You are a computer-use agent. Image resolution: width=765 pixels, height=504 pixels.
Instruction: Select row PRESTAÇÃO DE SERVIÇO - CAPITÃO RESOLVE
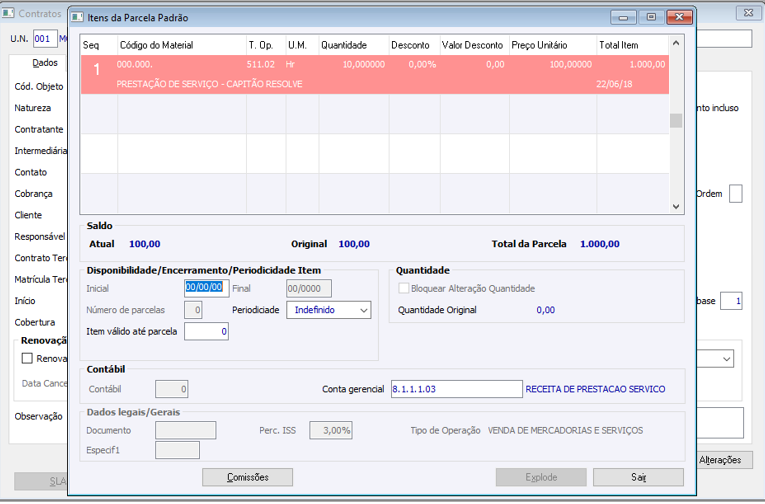pos(375,74)
